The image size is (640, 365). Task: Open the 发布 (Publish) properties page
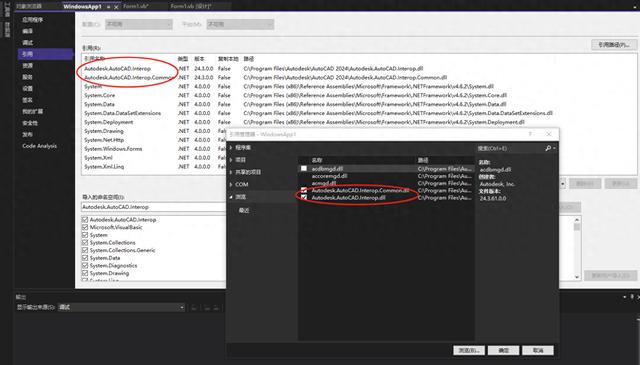27,134
